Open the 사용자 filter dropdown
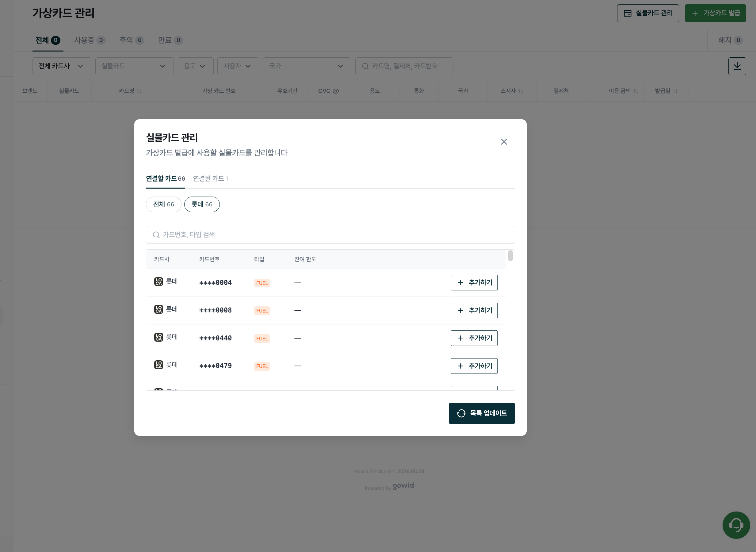Screen dimensions: 756x552 (x=238, y=66)
